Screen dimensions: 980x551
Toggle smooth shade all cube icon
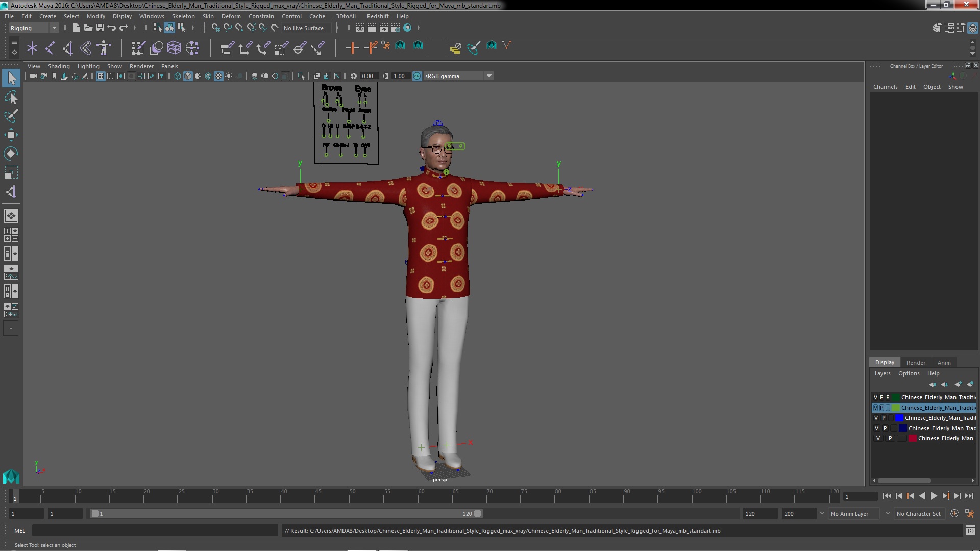click(x=188, y=76)
